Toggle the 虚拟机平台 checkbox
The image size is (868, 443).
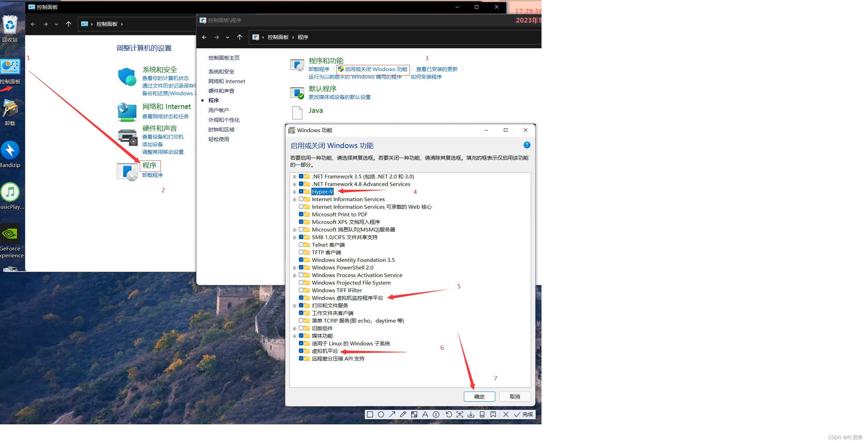pos(301,351)
